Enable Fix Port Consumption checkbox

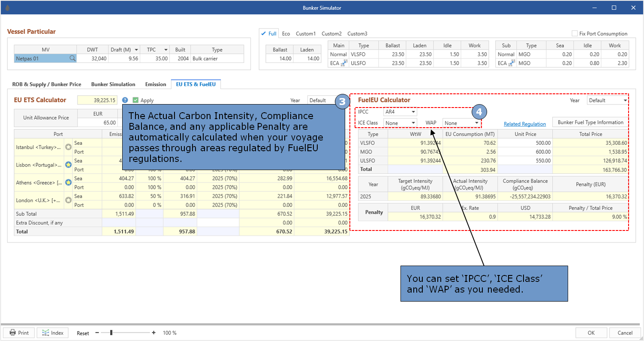(x=575, y=33)
